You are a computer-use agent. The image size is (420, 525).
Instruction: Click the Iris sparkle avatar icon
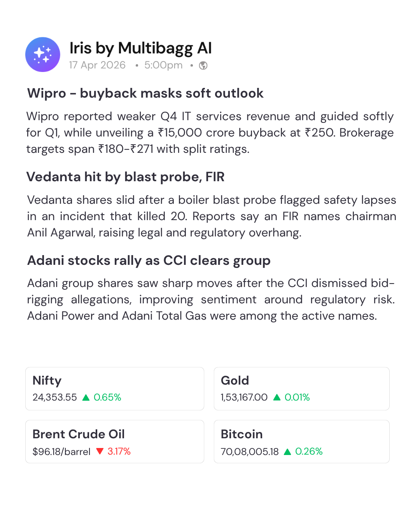43,54
